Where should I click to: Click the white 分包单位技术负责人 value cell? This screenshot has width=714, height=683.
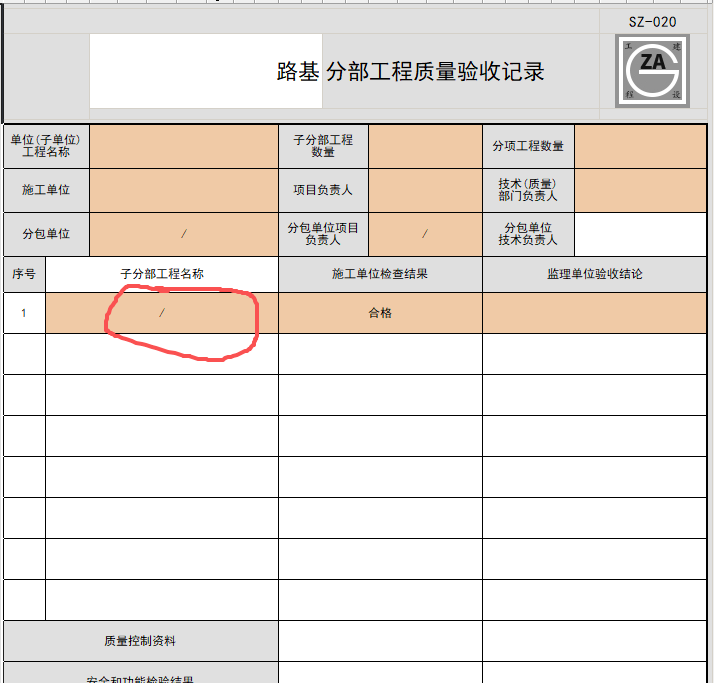[640, 234]
